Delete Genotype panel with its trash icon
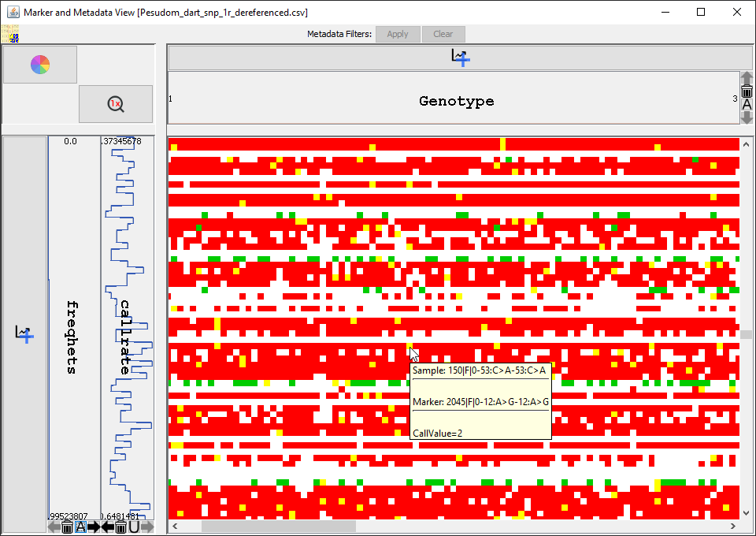This screenshot has width=756, height=536. (x=747, y=91)
